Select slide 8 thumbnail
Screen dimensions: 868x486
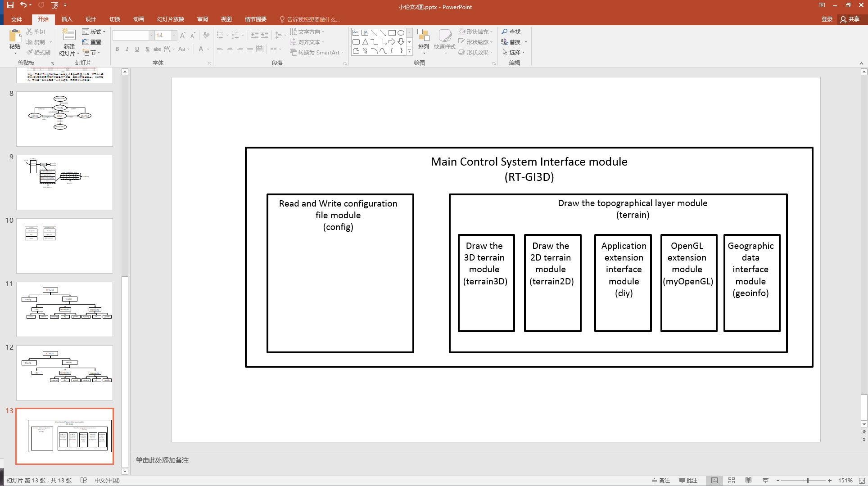64,119
